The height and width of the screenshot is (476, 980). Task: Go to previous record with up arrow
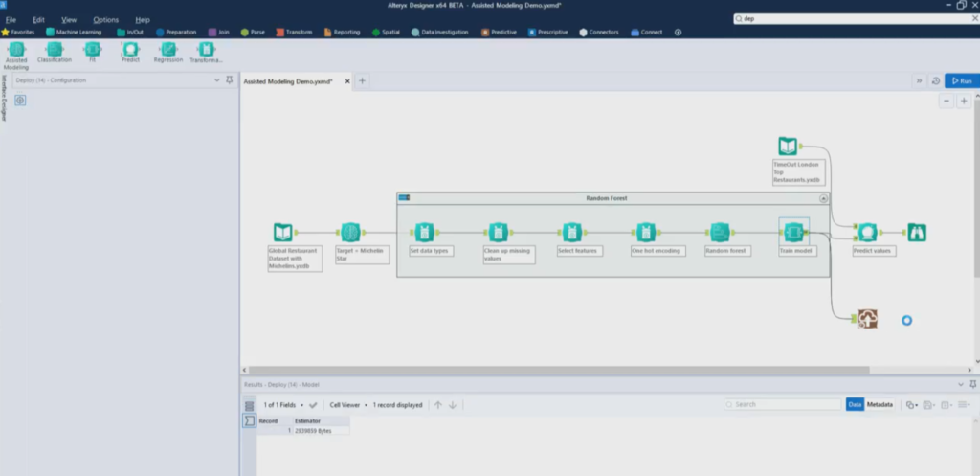tap(438, 405)
